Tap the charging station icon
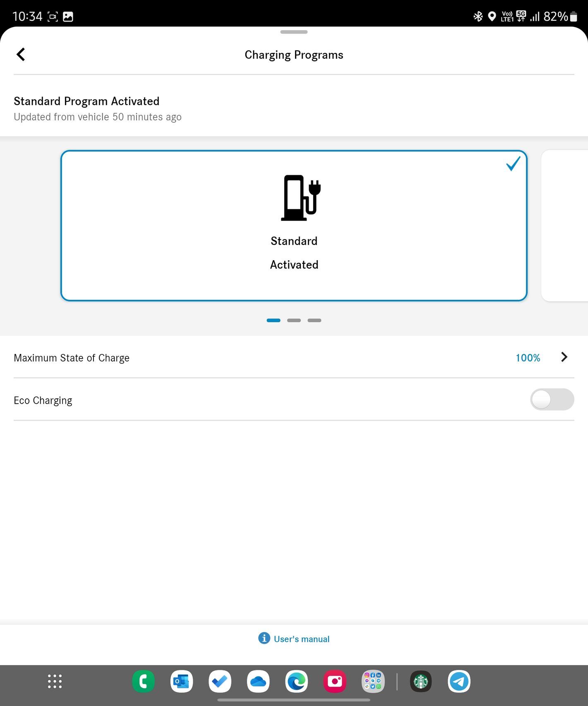 [301, 198]
